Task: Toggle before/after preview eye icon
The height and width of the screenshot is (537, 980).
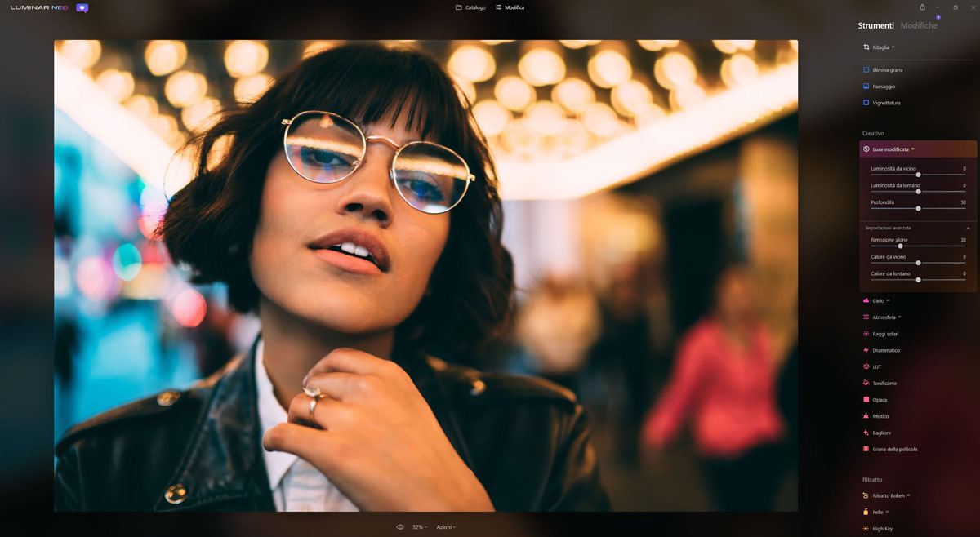Action: pyautogui.click(x=400, y=527)
